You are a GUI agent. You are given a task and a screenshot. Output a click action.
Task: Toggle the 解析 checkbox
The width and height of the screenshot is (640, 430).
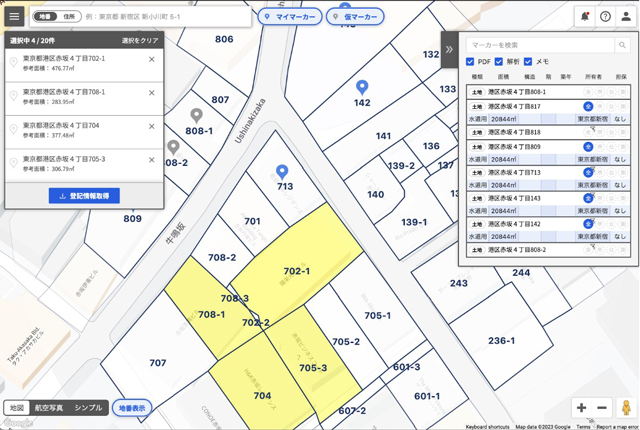499,62
